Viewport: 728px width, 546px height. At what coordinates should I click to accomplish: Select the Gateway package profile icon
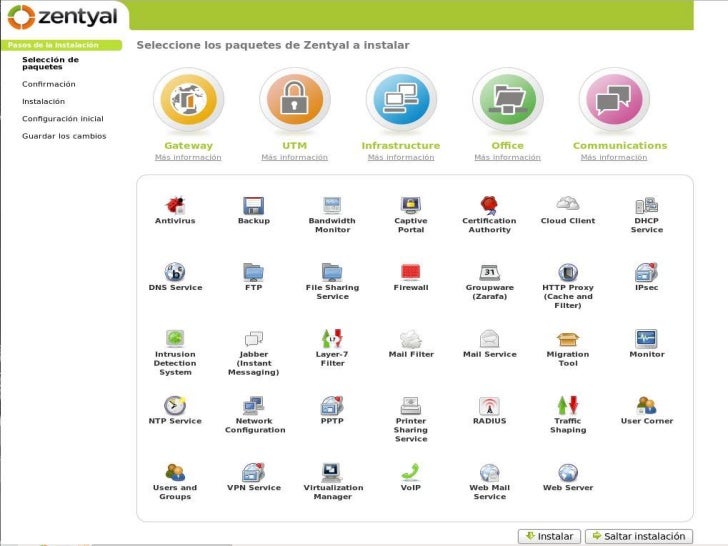click(x=188, y=99)
